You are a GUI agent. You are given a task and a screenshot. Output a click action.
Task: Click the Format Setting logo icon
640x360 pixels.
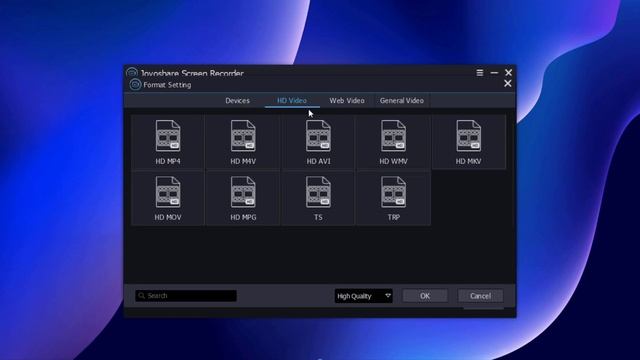tap(135, 84)
